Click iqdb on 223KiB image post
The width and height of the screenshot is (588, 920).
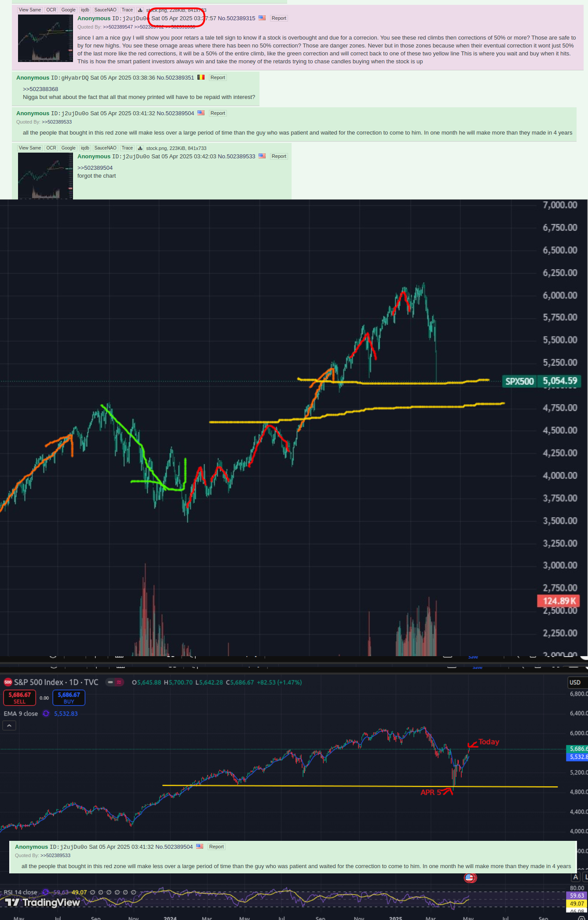coord(85,148)
